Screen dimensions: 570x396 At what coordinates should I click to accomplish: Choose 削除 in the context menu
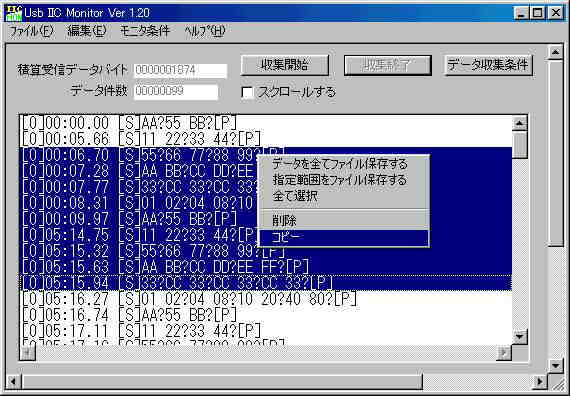click(x=344, y=220)
